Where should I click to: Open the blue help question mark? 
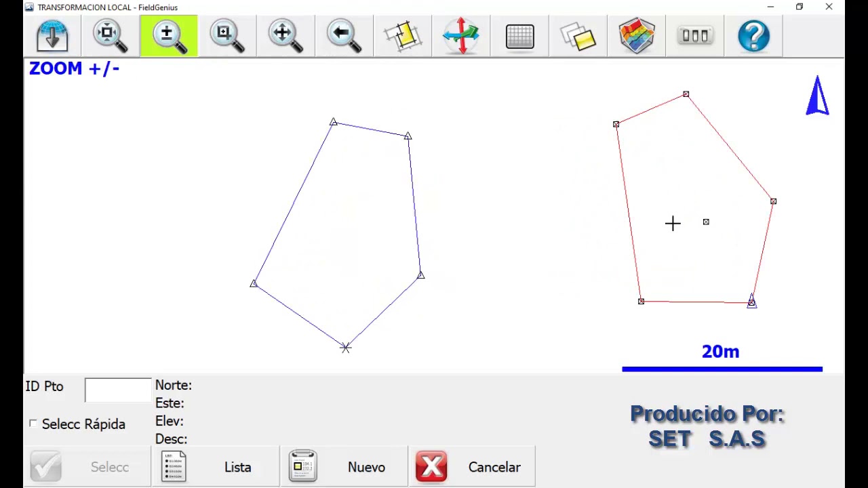(x=753, y=35)
